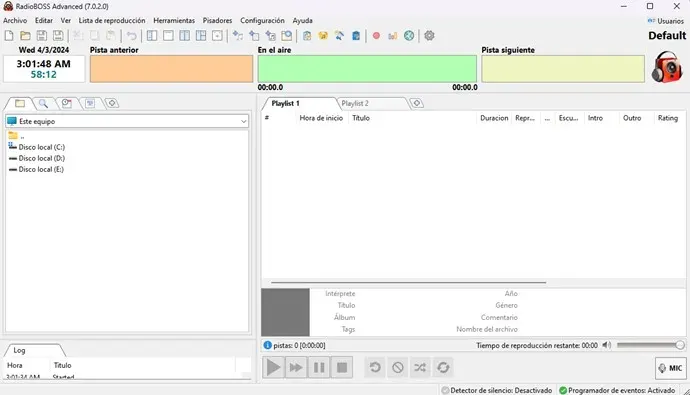Screen dimensions: 690x395
Task: Choose the two-column layout icon
Action: click(x=184, y=36)
